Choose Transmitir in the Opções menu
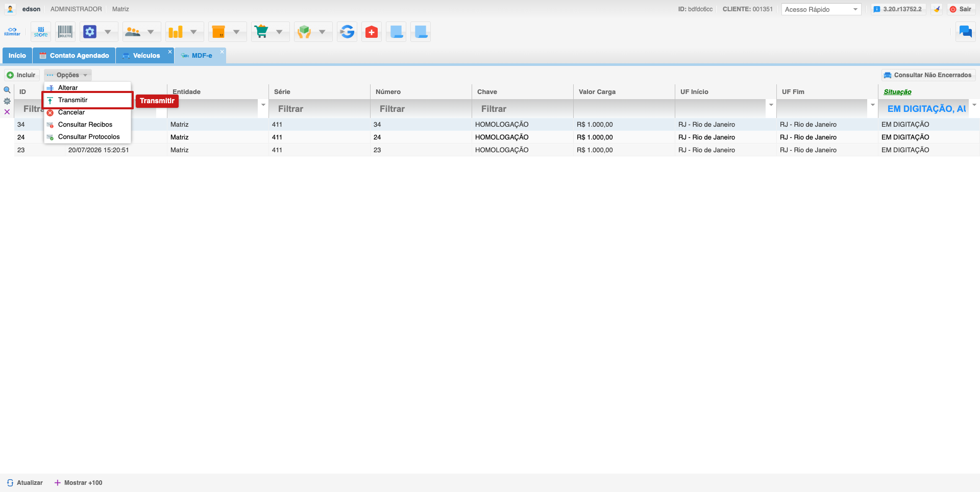This screenshot has height=492, width=980. (x=87, y=100)
